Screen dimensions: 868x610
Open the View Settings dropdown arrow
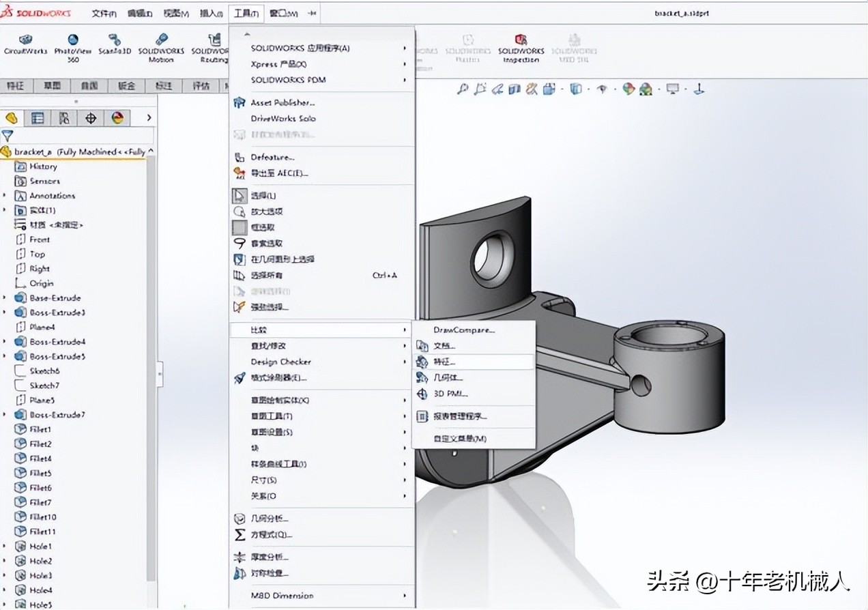coord(684,88)
